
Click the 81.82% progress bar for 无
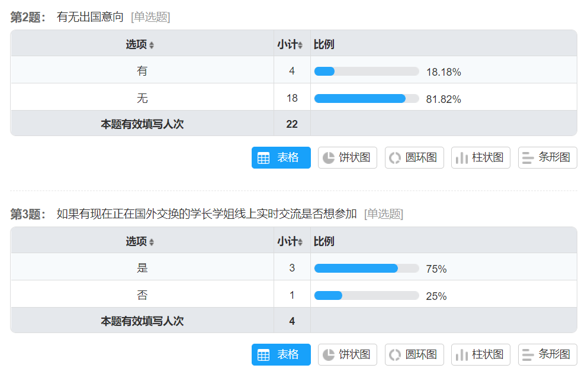pyautogui.click(x=367, y=99)
